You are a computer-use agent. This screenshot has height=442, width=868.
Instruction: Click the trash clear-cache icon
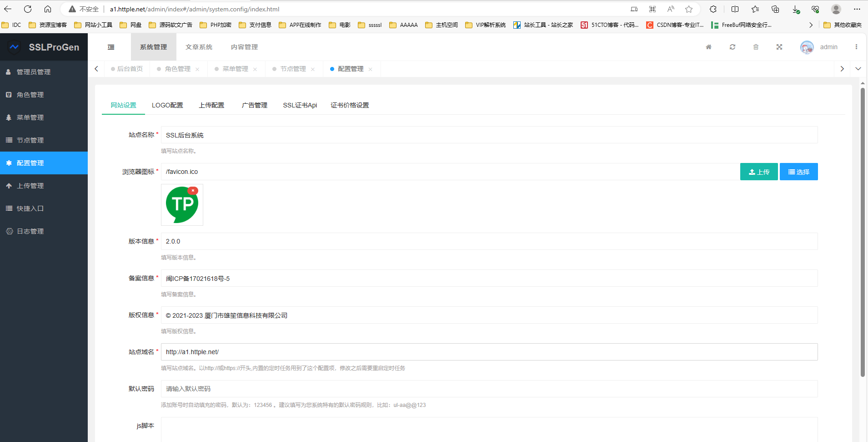[756, 47]
